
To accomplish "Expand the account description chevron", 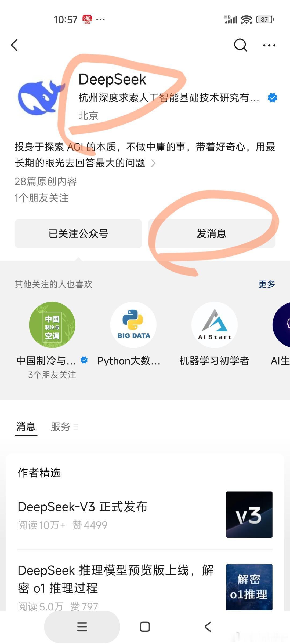I will 153,163.
